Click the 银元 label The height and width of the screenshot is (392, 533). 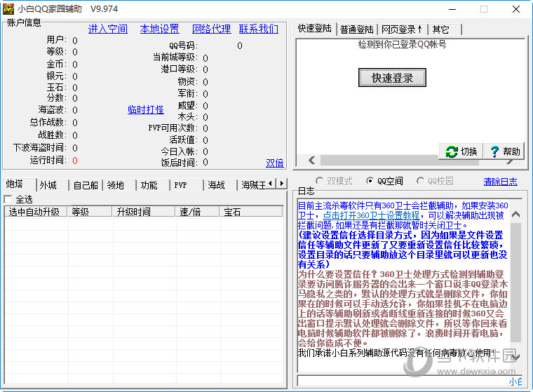57,76
